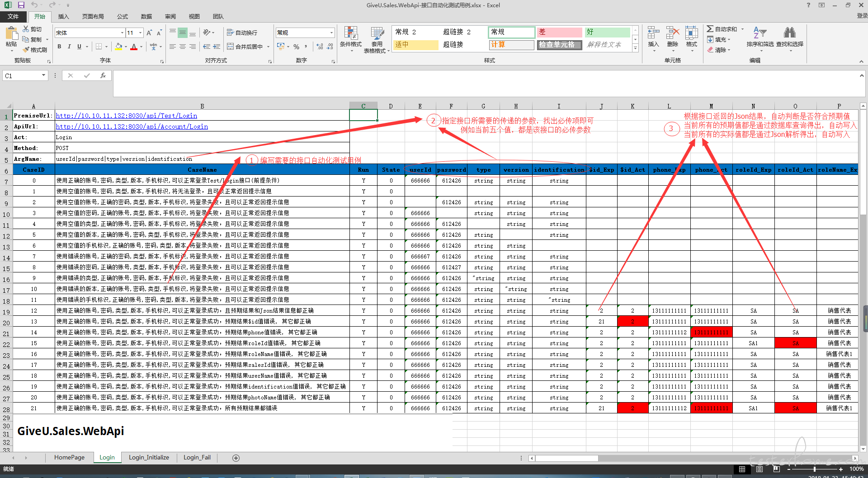Click Decrease Decimal icon
The image size is (868, 478).
tap(330, 47)
